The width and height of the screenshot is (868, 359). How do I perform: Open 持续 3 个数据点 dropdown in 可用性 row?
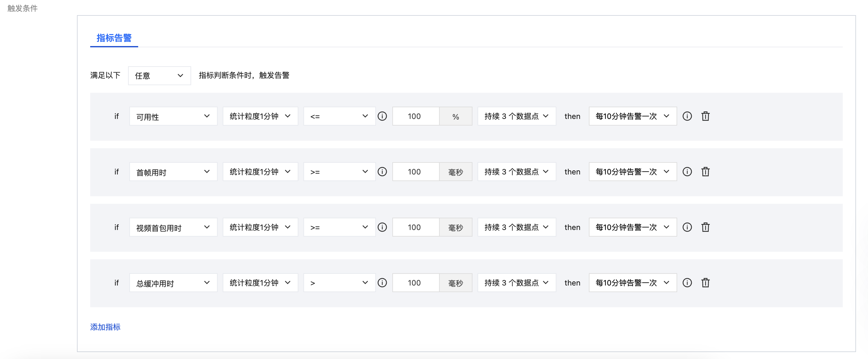[517, 116]
